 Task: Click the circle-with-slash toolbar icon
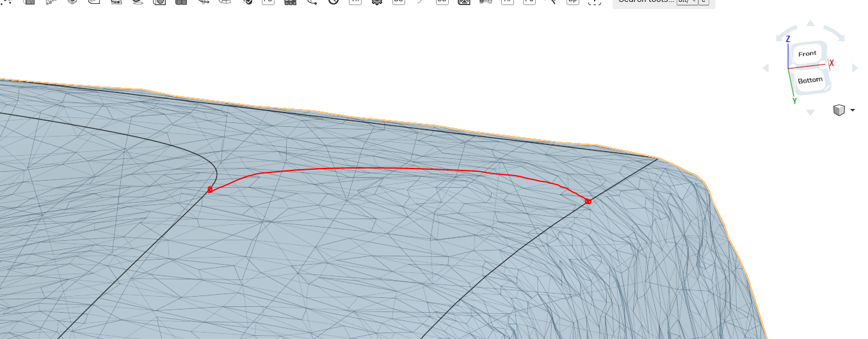(333, 2)
